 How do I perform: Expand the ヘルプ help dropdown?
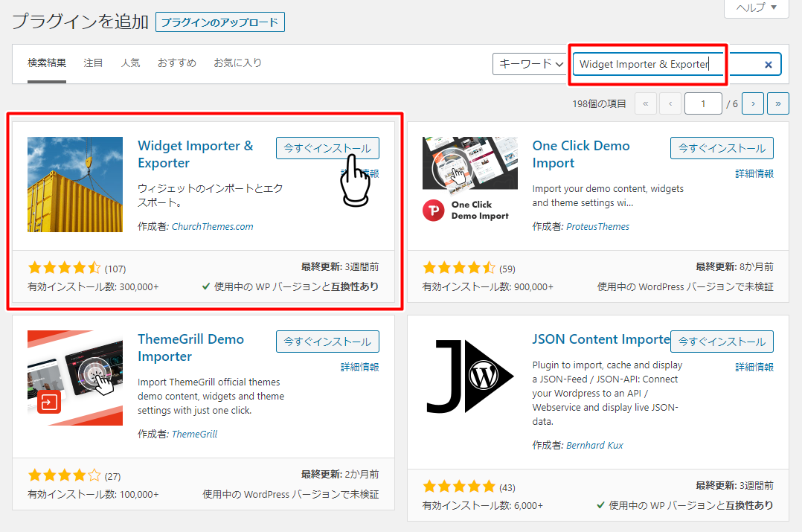pyautogui.click(x=756, y=7)
